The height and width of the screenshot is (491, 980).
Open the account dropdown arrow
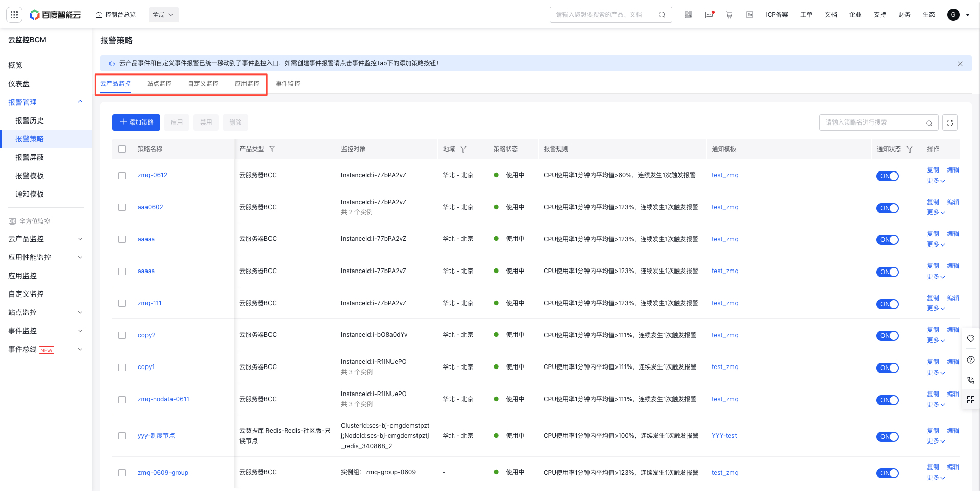click(968, 15)
